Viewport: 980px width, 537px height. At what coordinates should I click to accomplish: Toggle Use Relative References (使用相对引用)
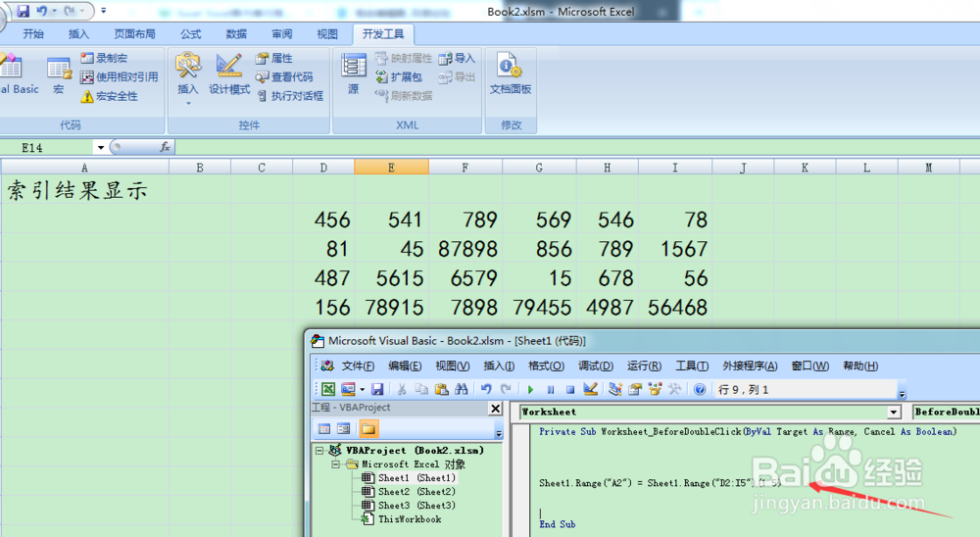point(120,76)
